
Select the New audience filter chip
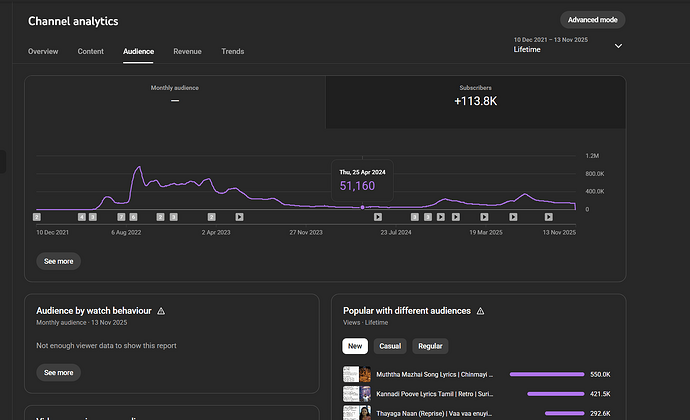(355, 346)
